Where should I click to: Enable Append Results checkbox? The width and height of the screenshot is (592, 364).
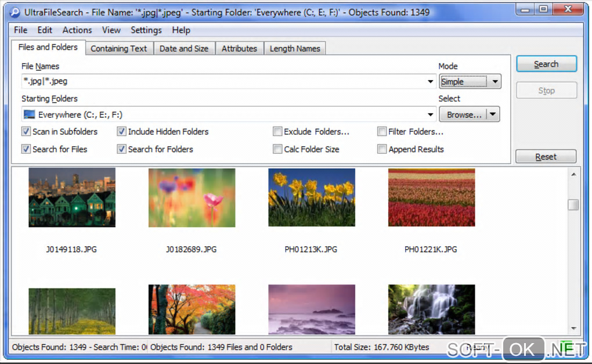[382, 149]
